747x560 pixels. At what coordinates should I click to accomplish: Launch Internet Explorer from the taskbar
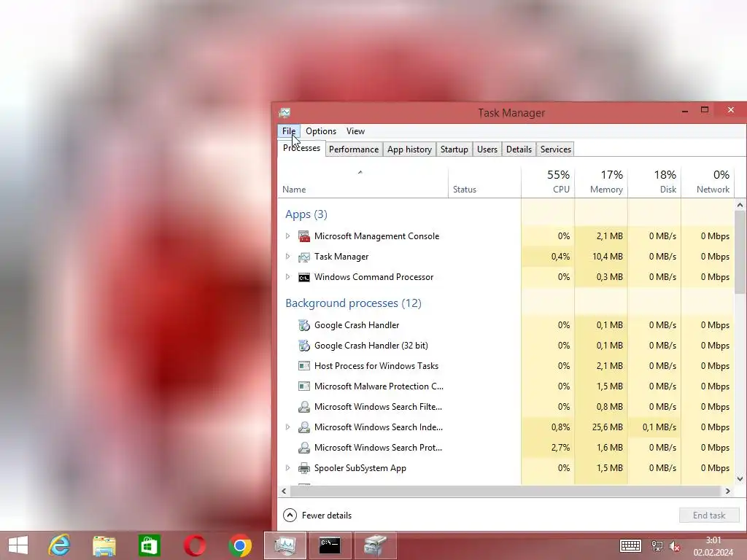60,545
